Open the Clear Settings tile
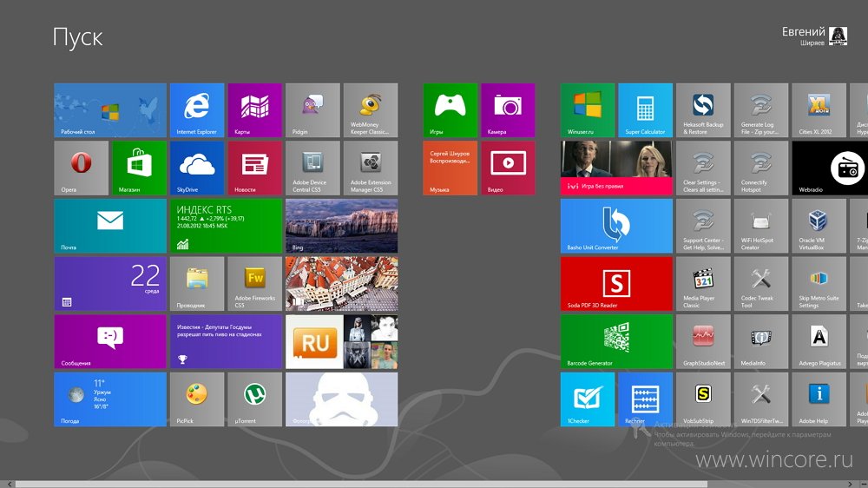 coord(703,168)
